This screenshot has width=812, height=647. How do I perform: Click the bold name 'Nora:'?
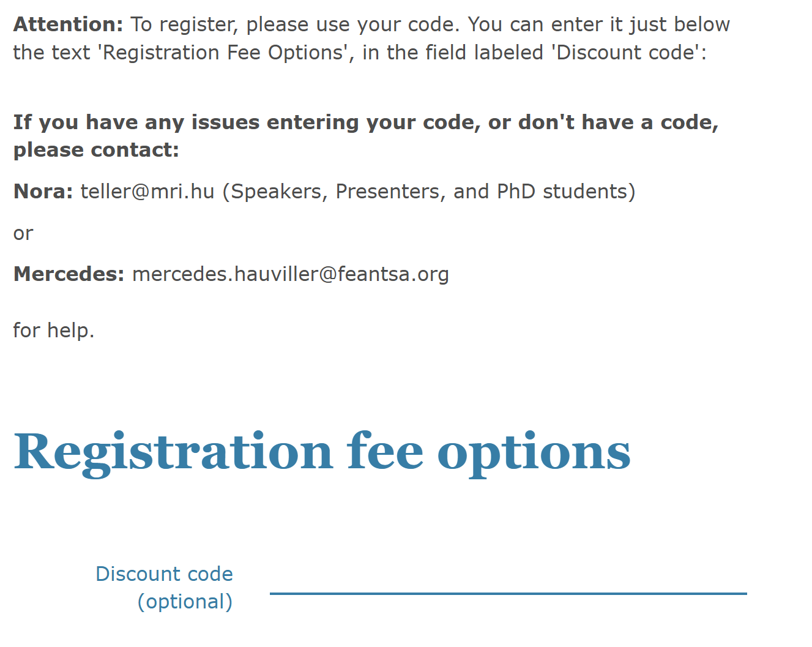(x=43, y=192)
